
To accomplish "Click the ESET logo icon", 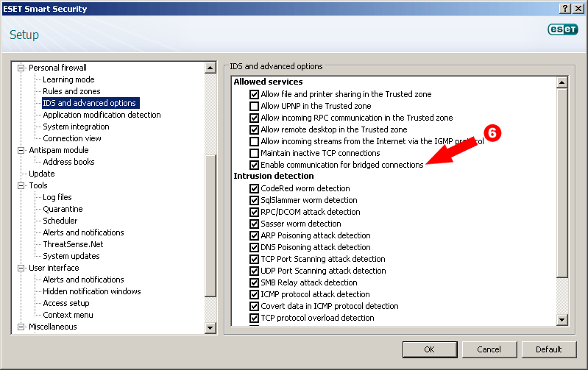I will [563, 29].
